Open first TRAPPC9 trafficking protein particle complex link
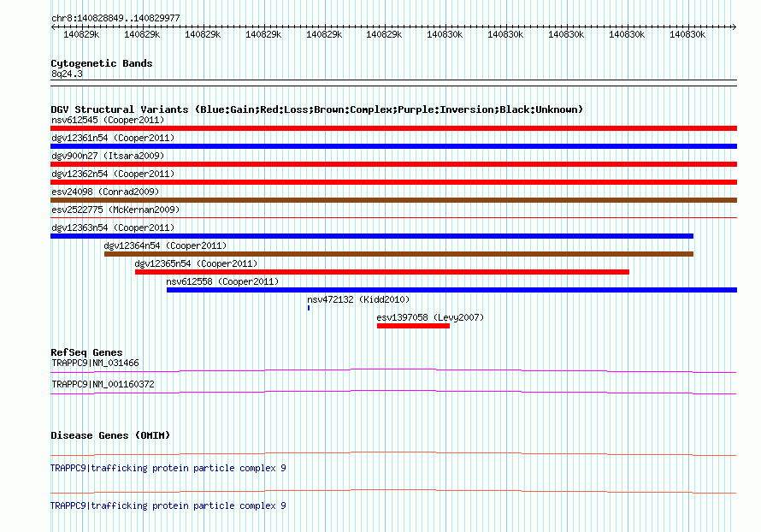This screenshot has height=532, width=761. 168,468
